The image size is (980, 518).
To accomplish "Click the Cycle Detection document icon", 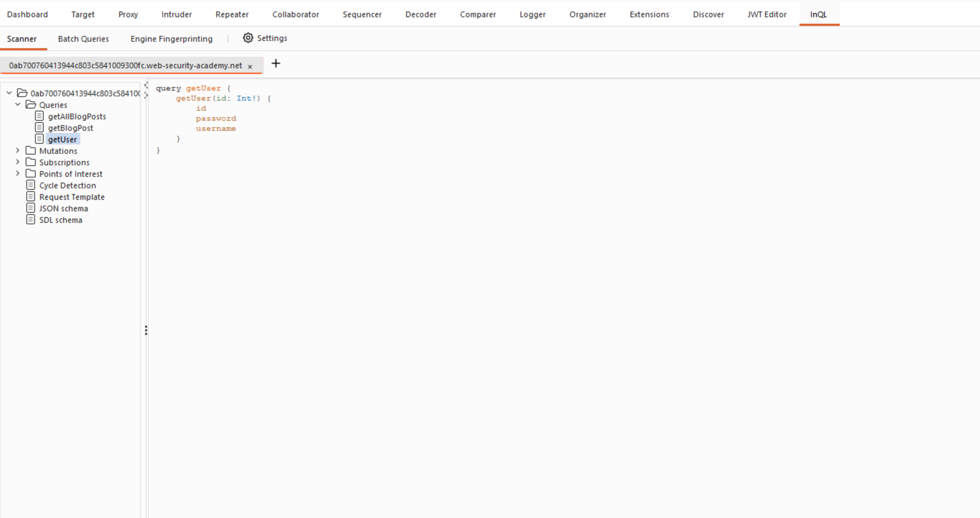I will click(x=31, y=185).
